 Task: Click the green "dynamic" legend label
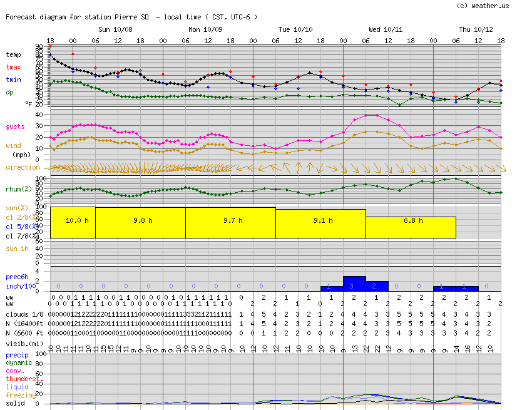19,363
